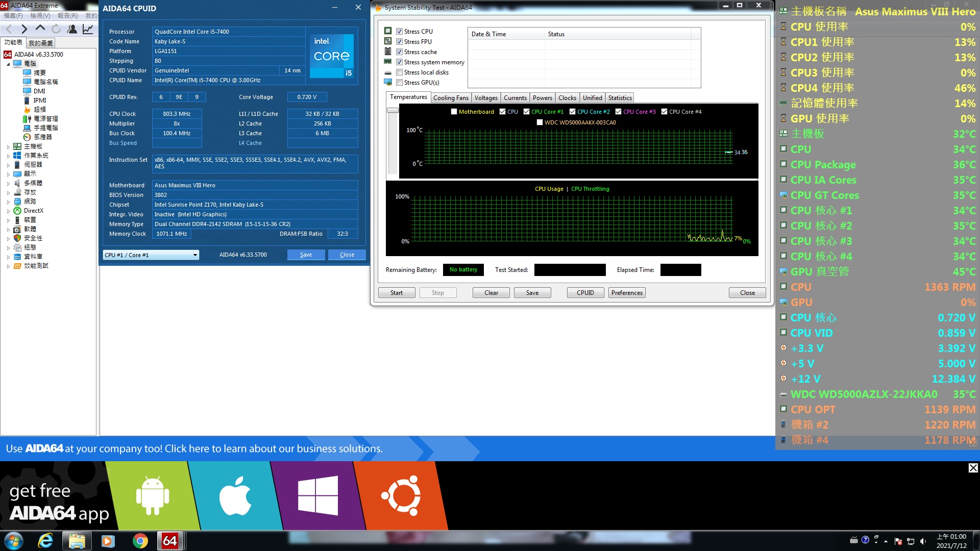Select the 安全性 security shield item
The width and height of the screenshot is (980, 551).
[x=28, y=238]
